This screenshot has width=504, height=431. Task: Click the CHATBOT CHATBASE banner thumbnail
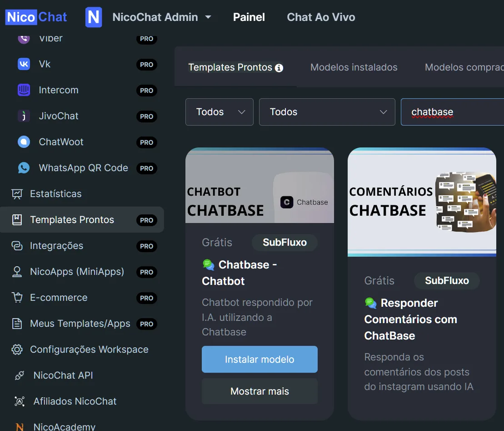click(x=259, y=185)
